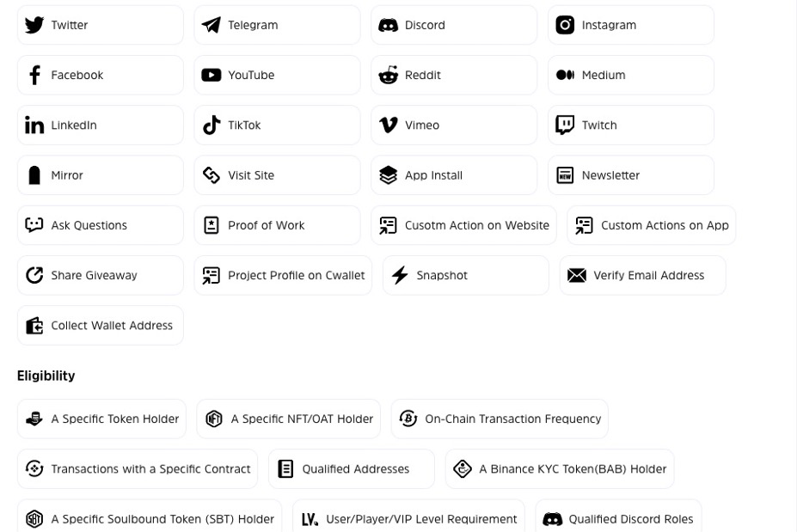Image resolution: width=797 pixels, height=532 pixels.
Task: Add the Newsletter task option
Action: tap(630, 175)
